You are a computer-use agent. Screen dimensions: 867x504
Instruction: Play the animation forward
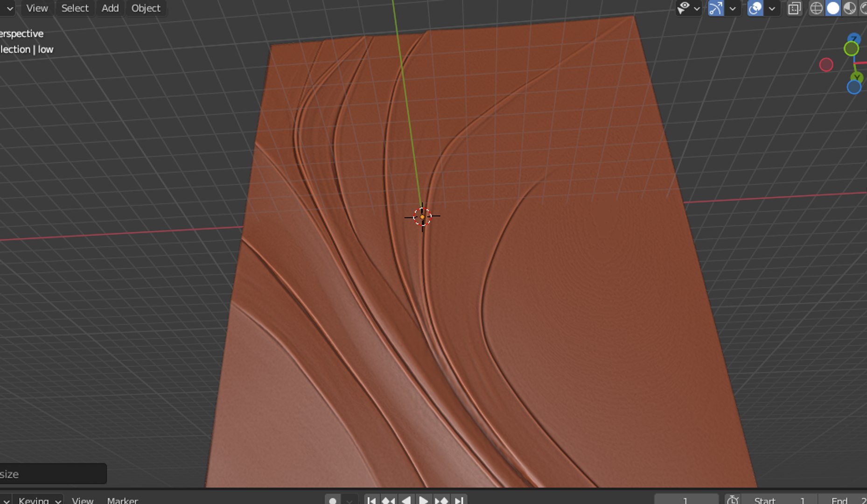(424, 500)
